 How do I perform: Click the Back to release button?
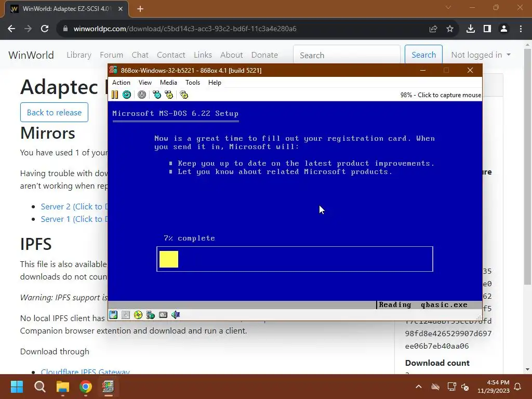[54, 112]
